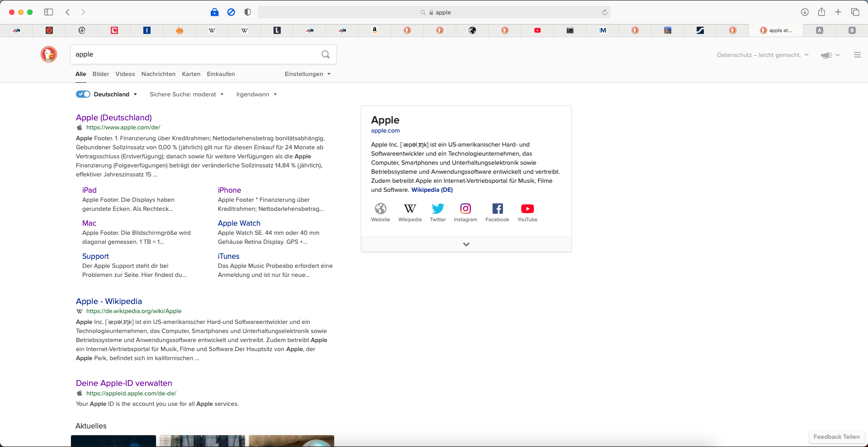Switch to the Bilder search tab

click(101, 74)
